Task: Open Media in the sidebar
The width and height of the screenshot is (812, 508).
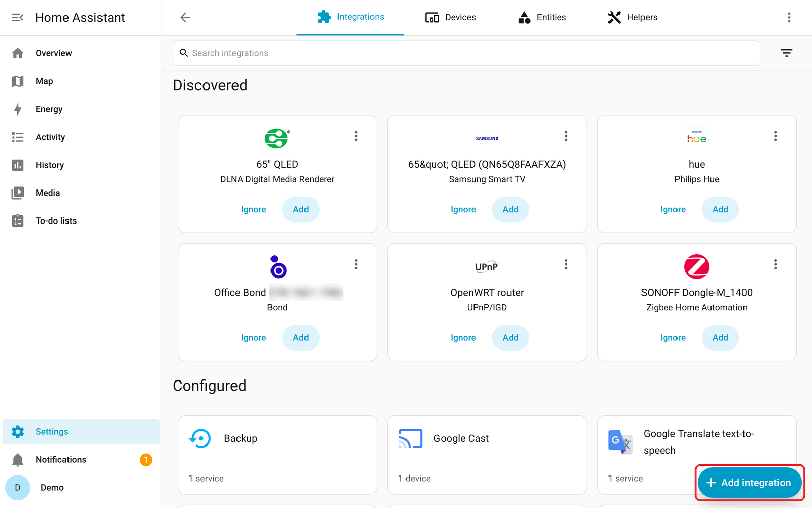Action: point(81,193)
